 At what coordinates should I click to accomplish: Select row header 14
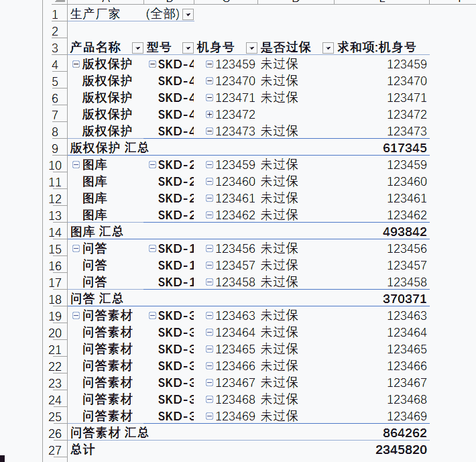(55, 232)
